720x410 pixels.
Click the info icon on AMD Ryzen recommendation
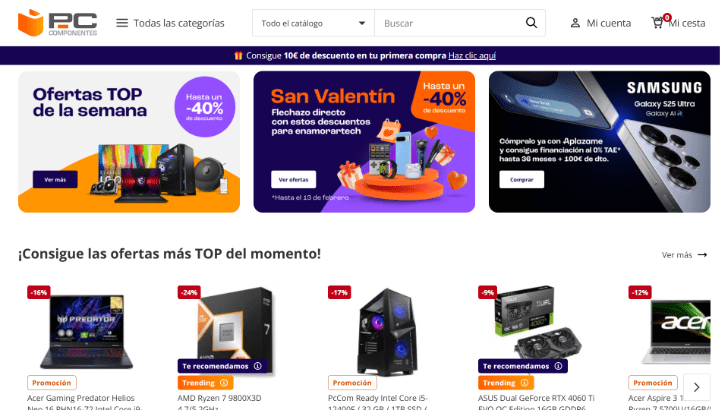point(258,366)
